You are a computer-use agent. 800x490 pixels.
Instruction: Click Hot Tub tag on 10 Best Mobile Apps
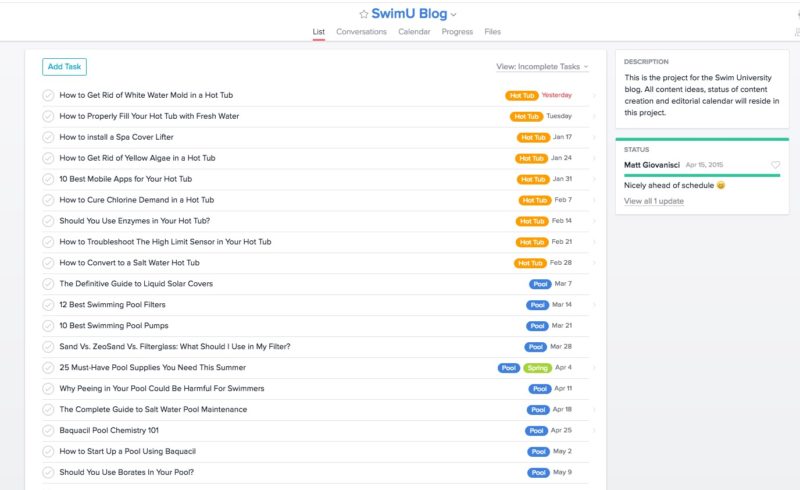(x=533, y=179)
